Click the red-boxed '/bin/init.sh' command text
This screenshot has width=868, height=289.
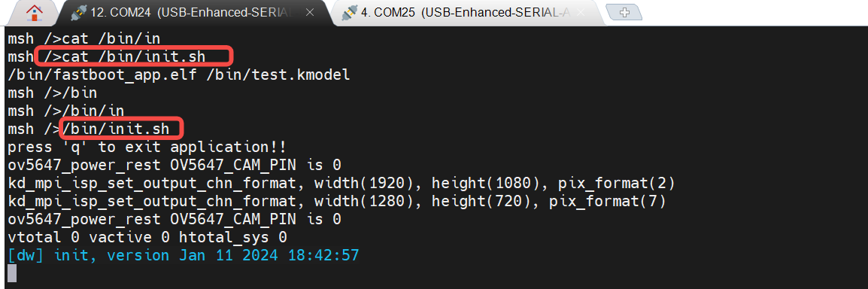(121, 129)
